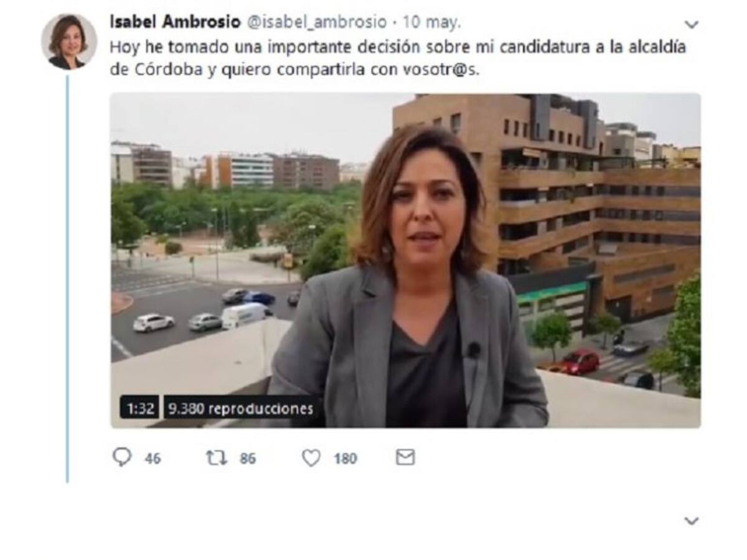
Task: Click the tweet text about candidatura
Action: (x=398, y=58)
